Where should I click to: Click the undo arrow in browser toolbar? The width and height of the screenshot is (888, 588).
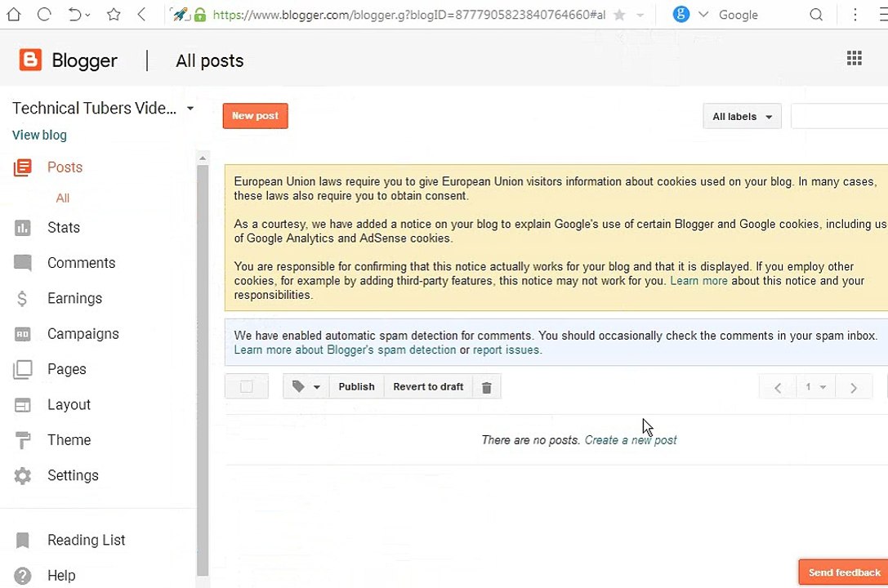click(75, 14)
